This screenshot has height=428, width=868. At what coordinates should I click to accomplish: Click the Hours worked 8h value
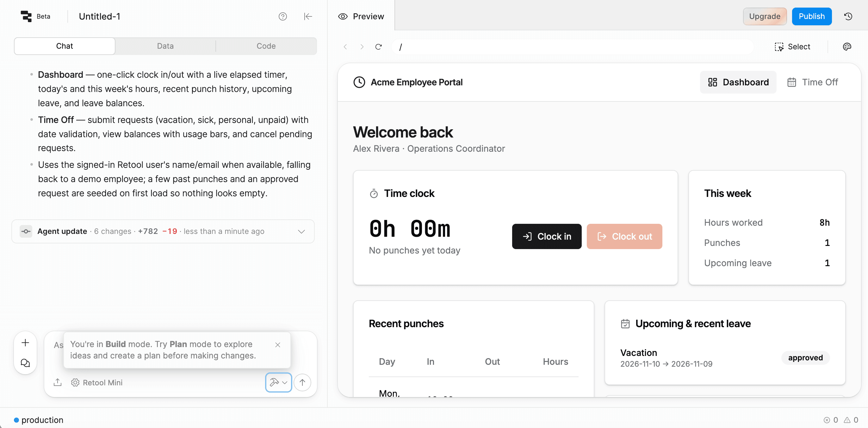(824, 223)
